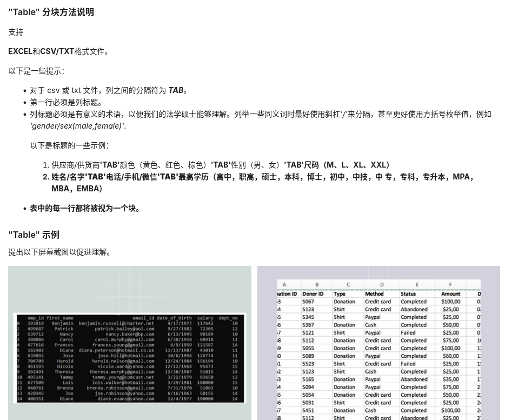Click example one starting with 供应商/供货商
This screenshot has width=512, height=420.
tap(221, 165)
